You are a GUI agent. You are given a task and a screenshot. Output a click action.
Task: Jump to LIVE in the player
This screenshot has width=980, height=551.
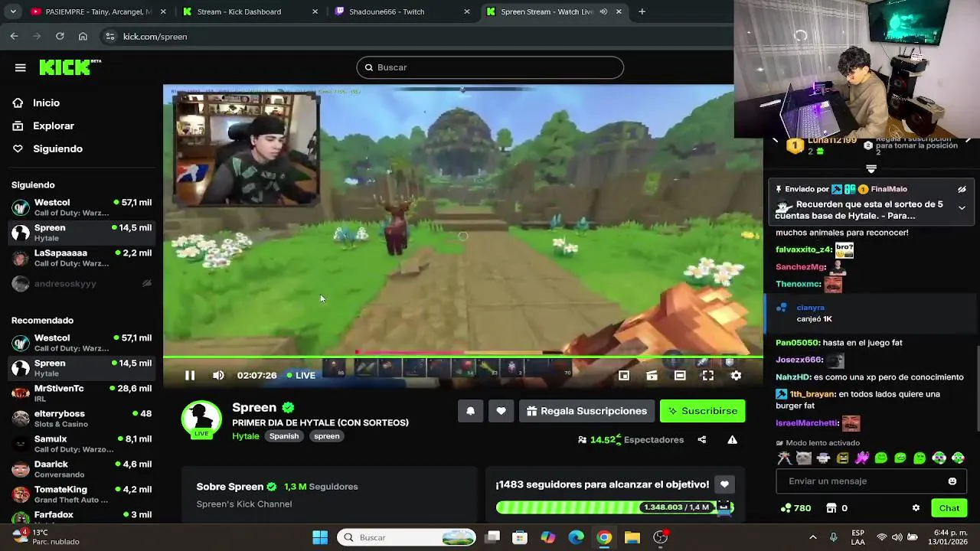[301, 376]
